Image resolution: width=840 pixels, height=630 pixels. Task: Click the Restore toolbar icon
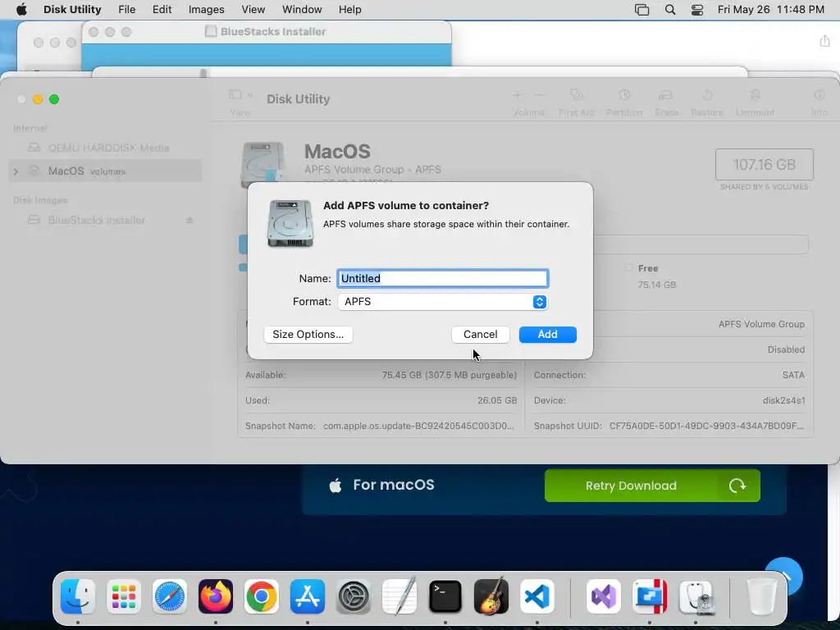[707, 95]
